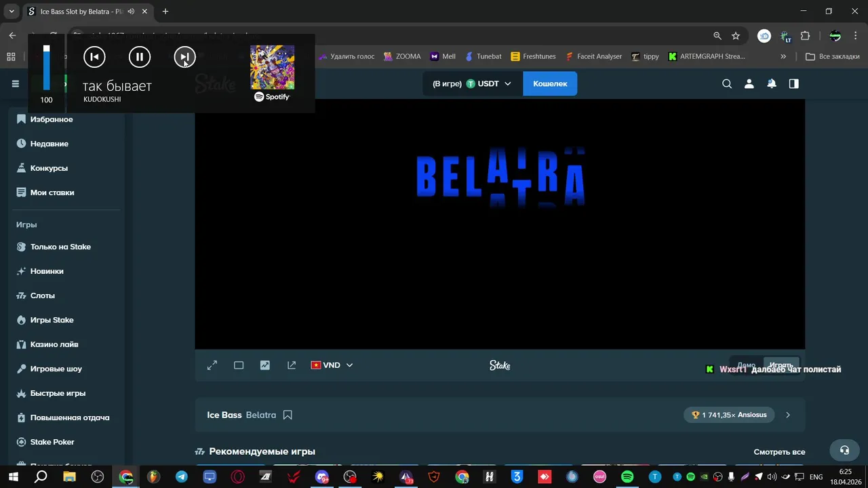Click Смотреть все for recommended games
868x488 pixels.
(779, 452)
